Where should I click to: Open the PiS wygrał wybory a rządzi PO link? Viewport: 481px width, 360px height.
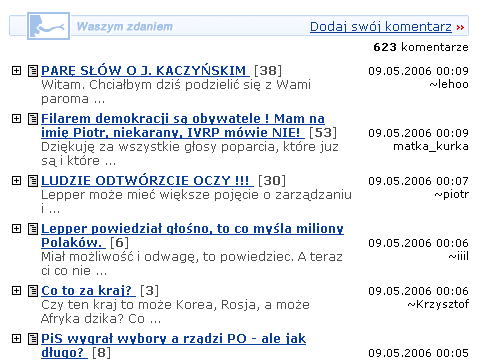click(173, 346)
